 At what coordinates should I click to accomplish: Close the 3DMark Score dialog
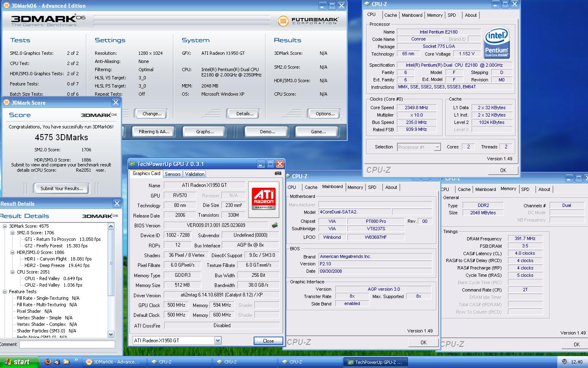(116, 103)
